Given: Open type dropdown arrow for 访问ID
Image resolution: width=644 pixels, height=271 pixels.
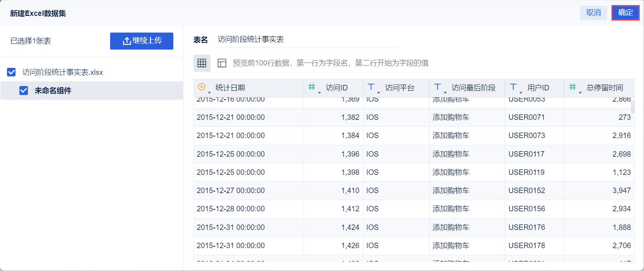Looking at the screenshot, I should (319, 93).
